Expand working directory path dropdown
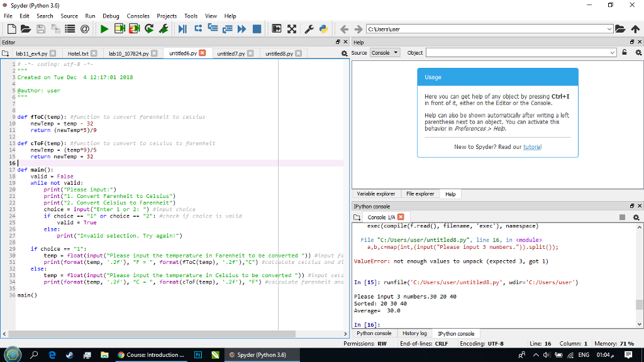 (x=609, y=29)
